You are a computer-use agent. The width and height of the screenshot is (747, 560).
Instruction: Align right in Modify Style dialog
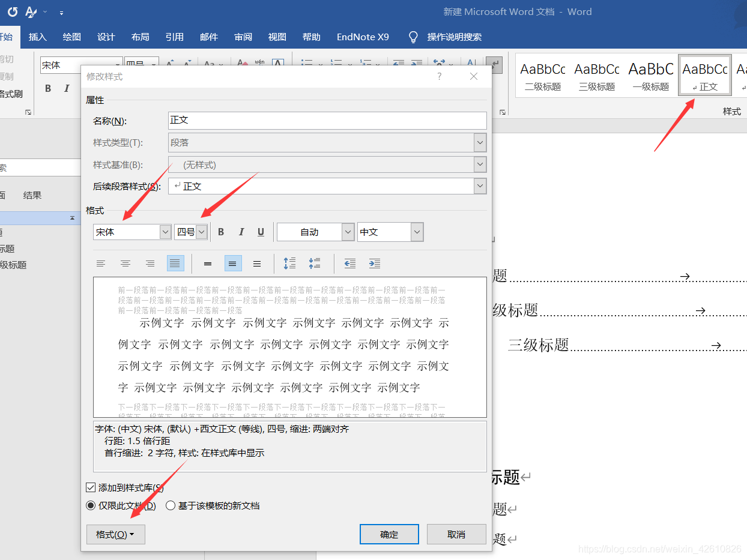click(150, 263)
